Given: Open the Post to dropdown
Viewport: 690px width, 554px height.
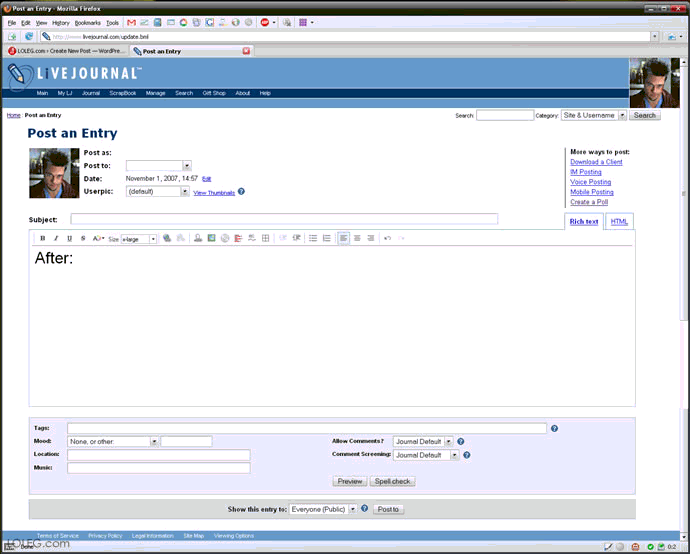Looking at the screenshot, I should [158, 165].
